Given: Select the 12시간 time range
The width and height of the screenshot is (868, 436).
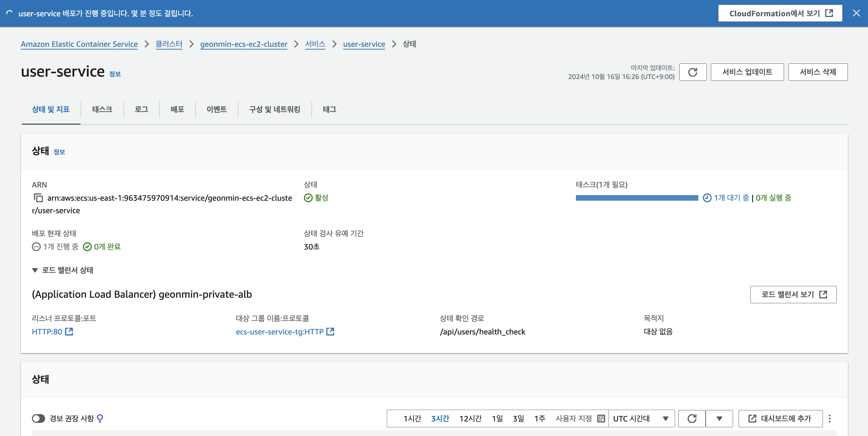Looking at the screenshot, I should click(470, 419).
